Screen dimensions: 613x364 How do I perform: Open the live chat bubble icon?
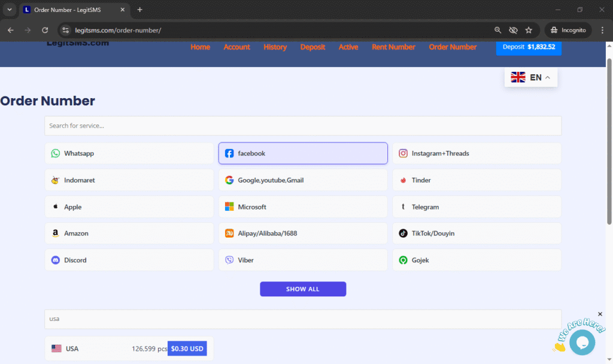(581, 342)
